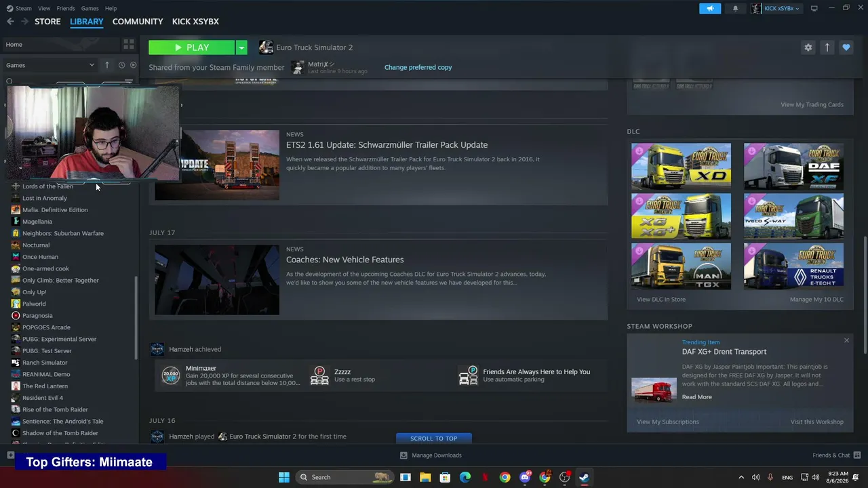
Task: Open the Games menu
Action: point(90,8)
